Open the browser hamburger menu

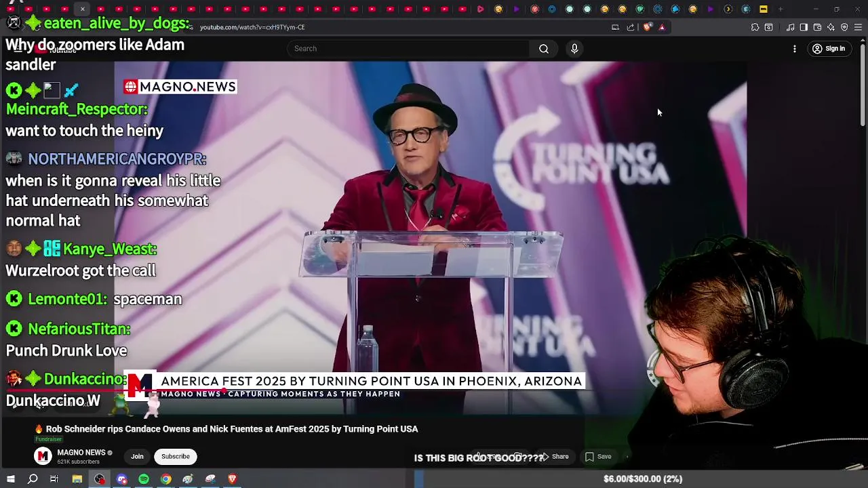point(858,27)
